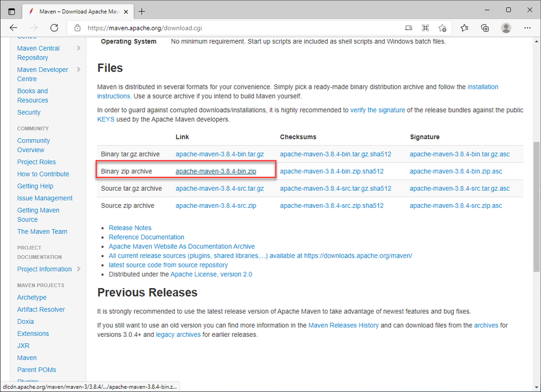Open How to Contribute link

click(x=43, y=174)
